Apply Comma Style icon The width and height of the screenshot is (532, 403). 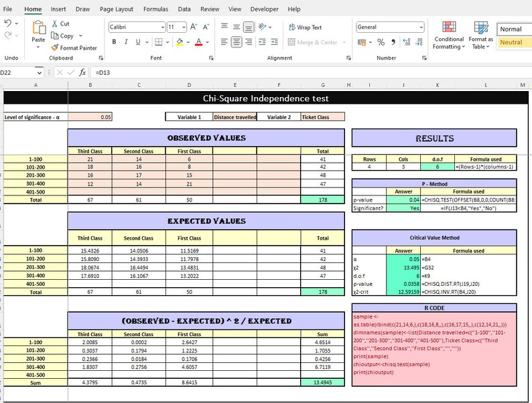pos(393,42)
